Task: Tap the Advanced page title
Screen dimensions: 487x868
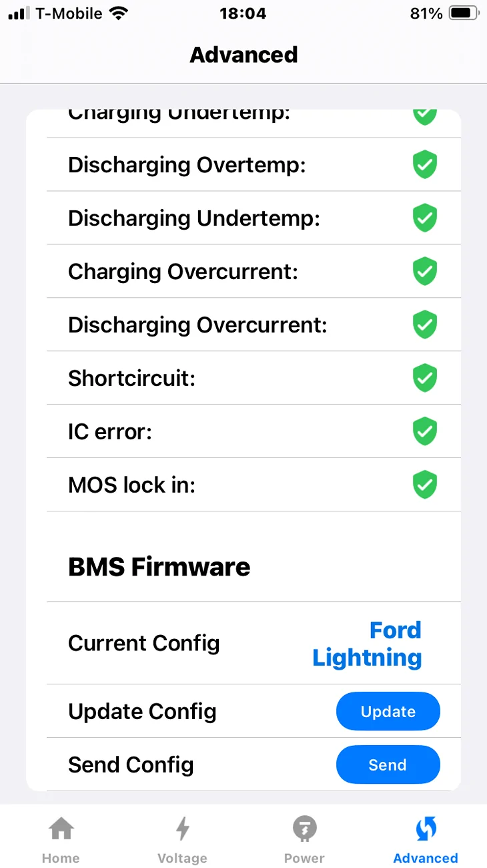Action: point(243,55)
